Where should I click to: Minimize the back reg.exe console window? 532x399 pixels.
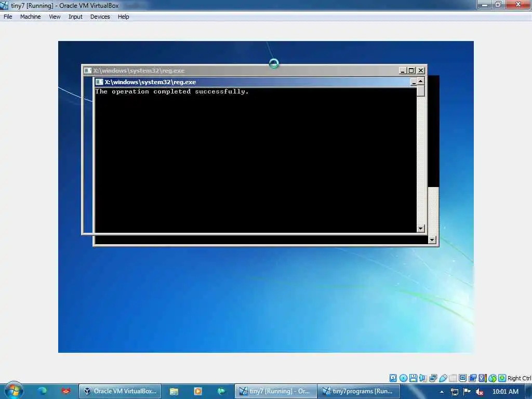point(403,71)
